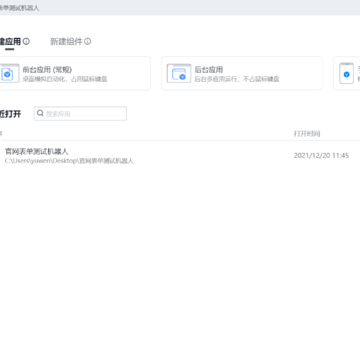Image resolution: width=360 pixels, height=360 pixels.
Task: Create a 后台应用 application
Action: tap(242, 73)
